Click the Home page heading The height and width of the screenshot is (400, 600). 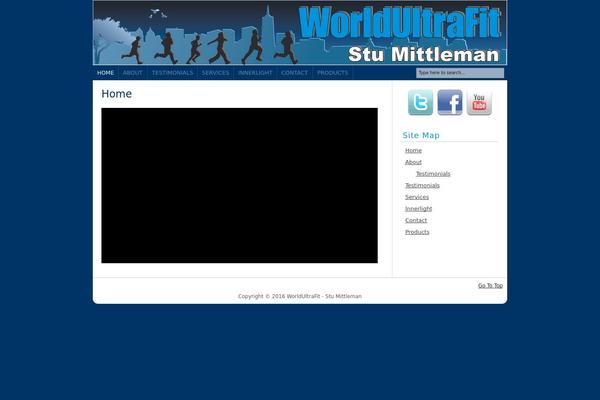[116, 94]
